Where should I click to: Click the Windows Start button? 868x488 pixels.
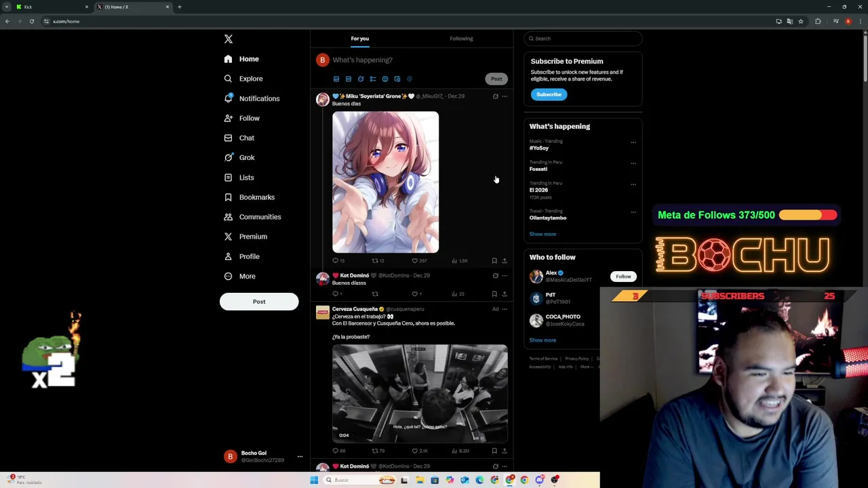[x=314, y=481]
